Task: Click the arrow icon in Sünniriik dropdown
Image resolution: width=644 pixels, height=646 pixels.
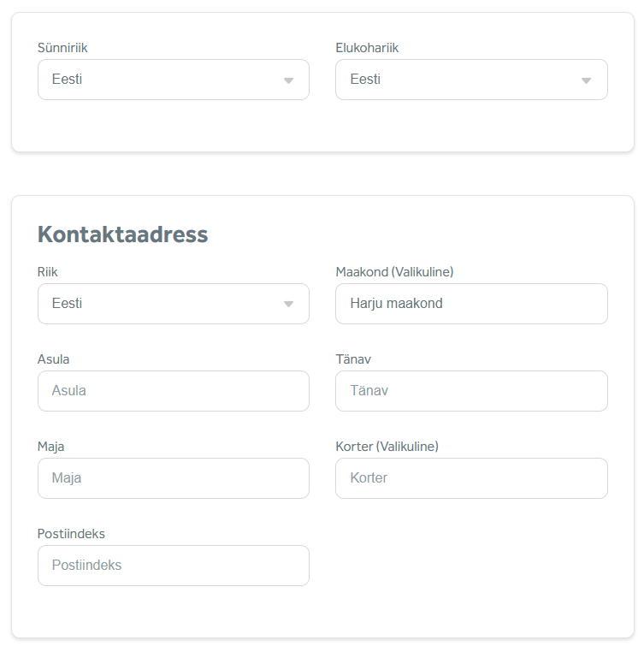Action: (288, 80)
